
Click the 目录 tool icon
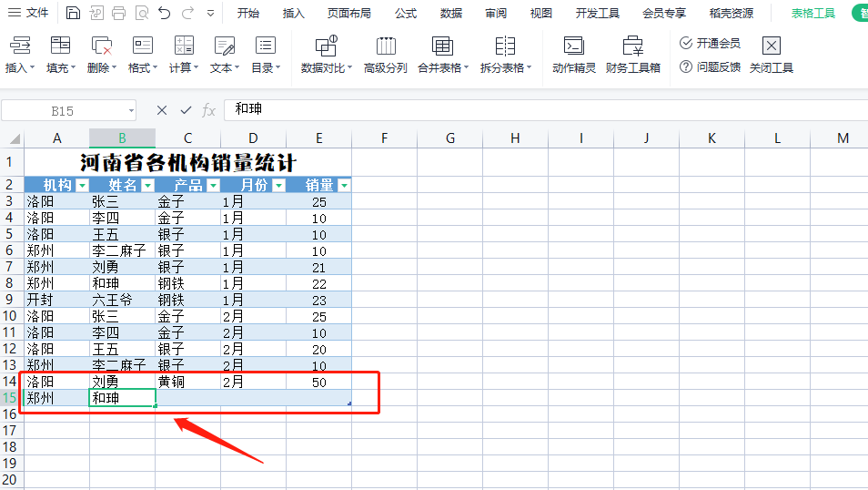(266, 46)
